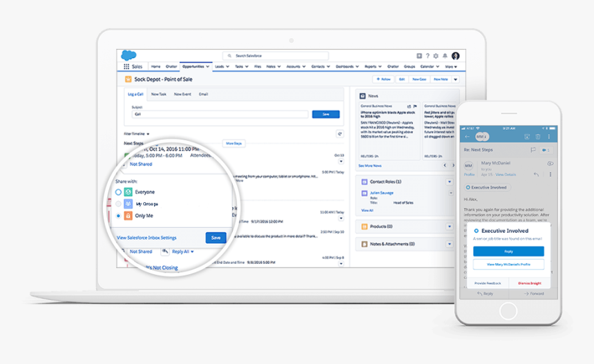Tap the trash icon on phone header
Image resolution: width=594 pixels, height=364 pixels.
coord(538,137)
